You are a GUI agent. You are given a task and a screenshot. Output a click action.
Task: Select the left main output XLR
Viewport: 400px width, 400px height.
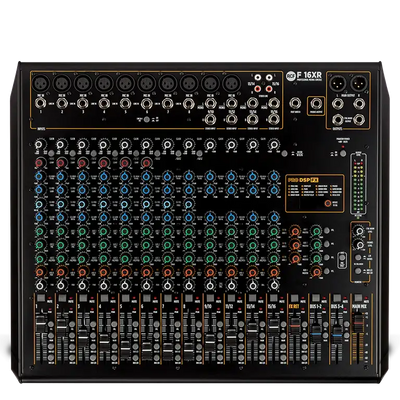(337, 83)
